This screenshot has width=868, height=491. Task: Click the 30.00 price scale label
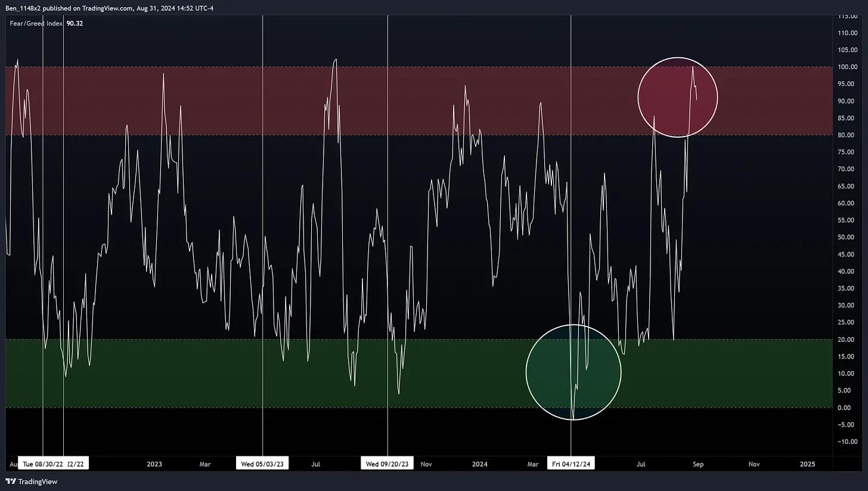coord(847,305)
